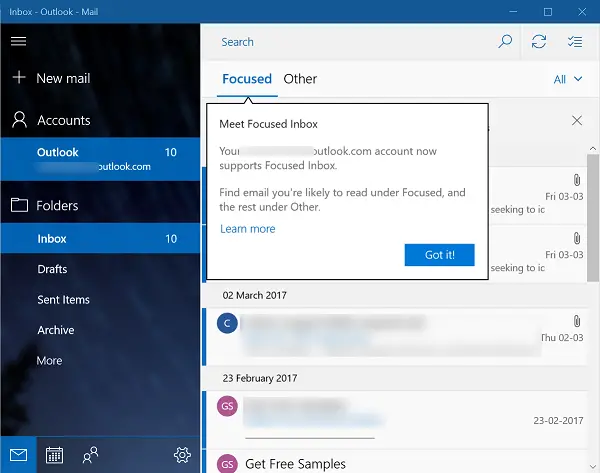Click the scrollbar up arrow
The image size is (600, 473).
593,148
